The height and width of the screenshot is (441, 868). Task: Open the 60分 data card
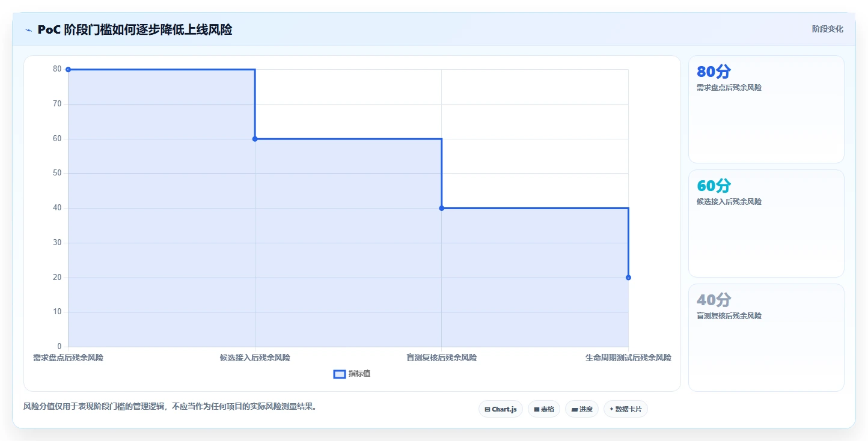766,224
